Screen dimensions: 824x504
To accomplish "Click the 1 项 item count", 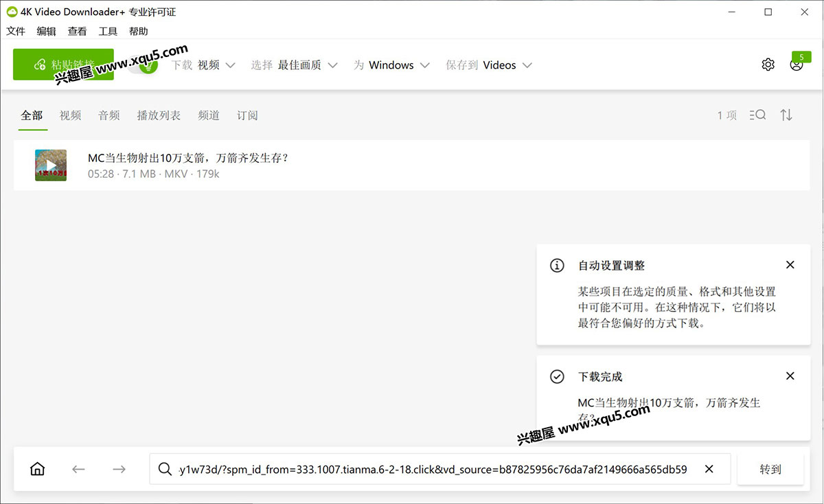I will tap(727, 115).
